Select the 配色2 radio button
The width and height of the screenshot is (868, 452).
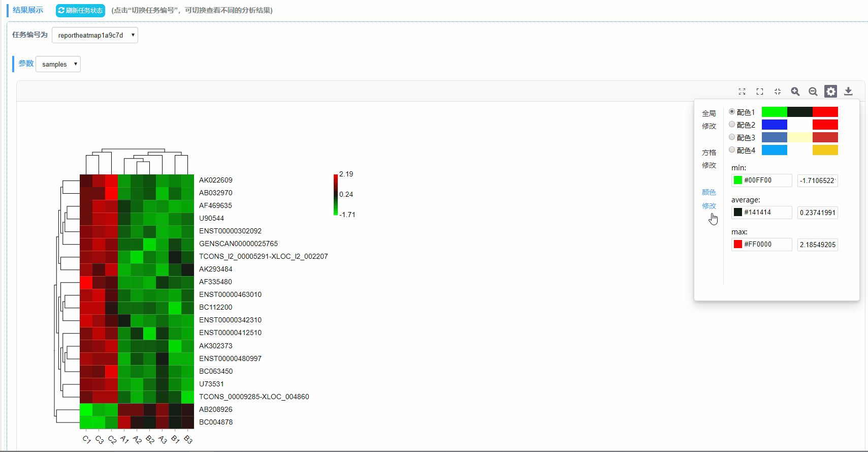(732, 124)
